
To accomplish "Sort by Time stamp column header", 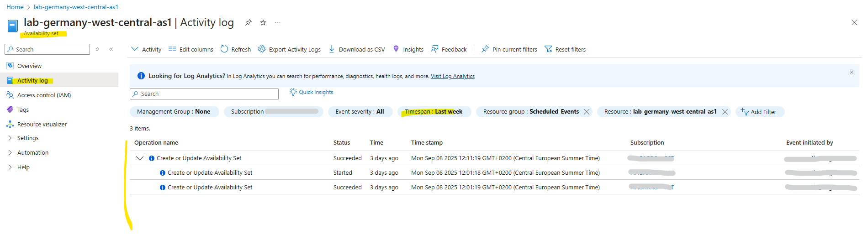I will [x=427, y=143].
